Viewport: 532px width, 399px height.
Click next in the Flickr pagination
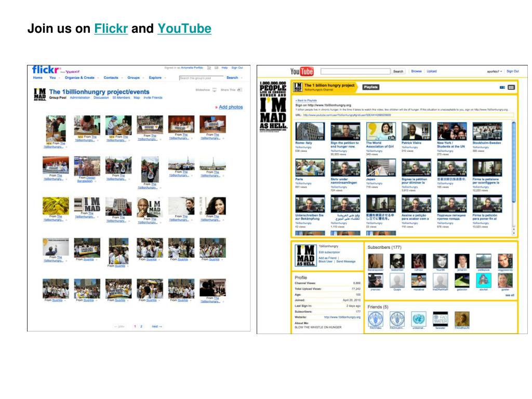[157, 326]
